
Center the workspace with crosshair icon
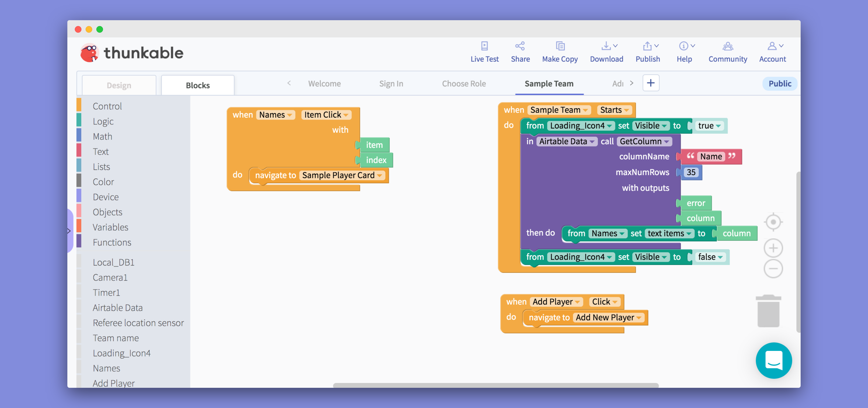point(773,222)
